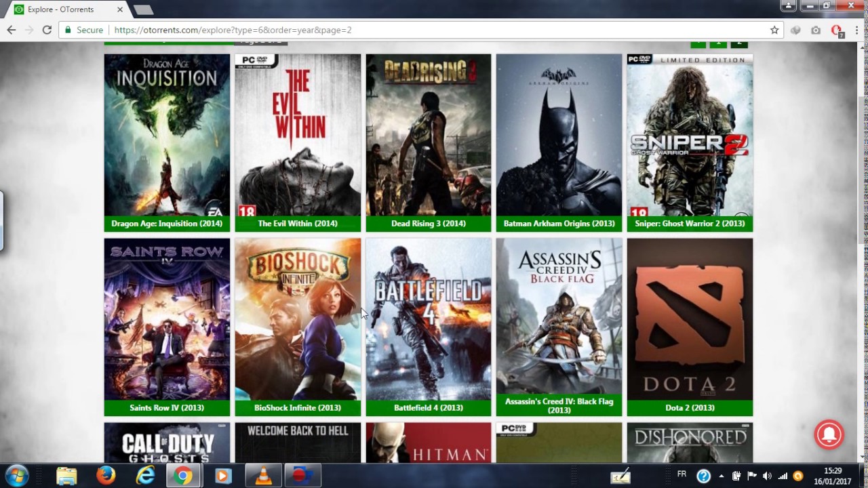The image size is (868, 488).
Task: Click The Evil Within cover art
Action: (298, 135)
